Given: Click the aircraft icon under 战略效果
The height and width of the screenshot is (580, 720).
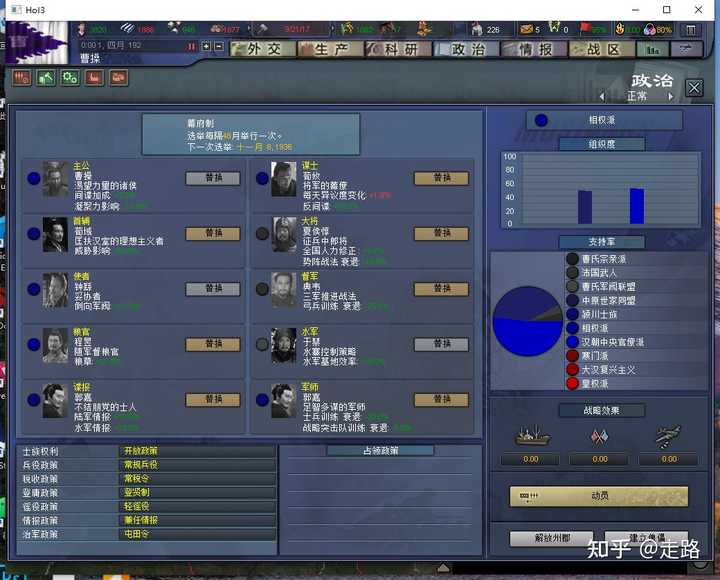Looking at the screenshot, I should click(667, 436).
